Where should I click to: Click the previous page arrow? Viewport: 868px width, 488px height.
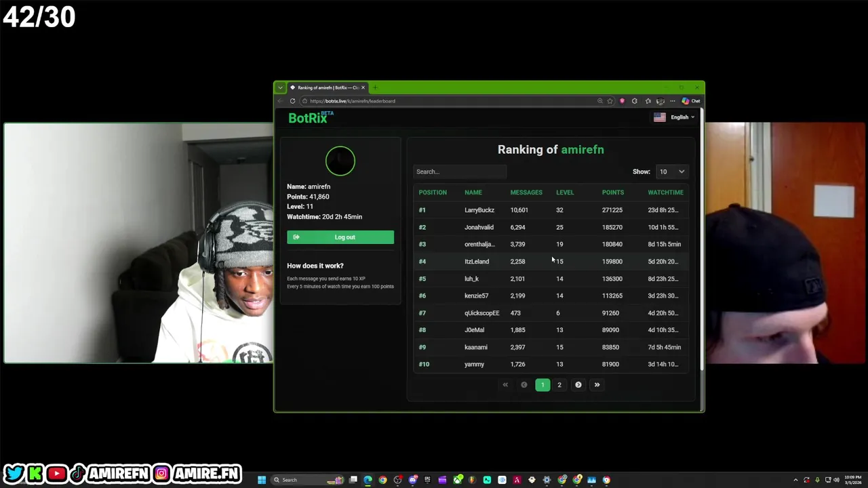click(x=524, y=385)
